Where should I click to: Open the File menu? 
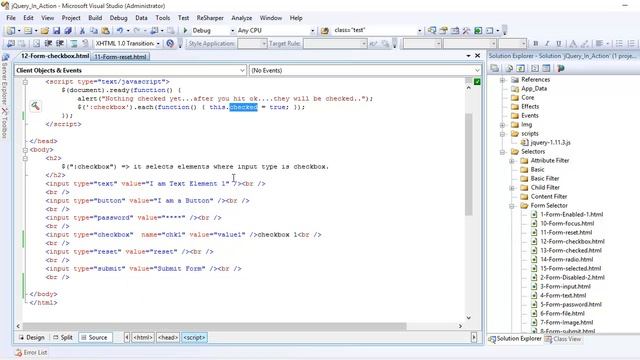click(11, 18)
